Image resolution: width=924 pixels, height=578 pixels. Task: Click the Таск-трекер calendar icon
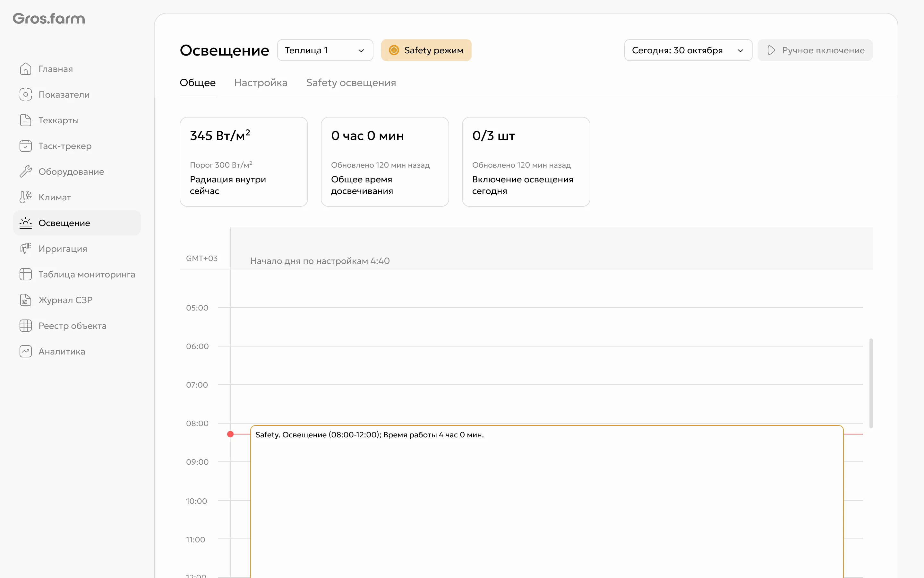(x=26, y=146)
